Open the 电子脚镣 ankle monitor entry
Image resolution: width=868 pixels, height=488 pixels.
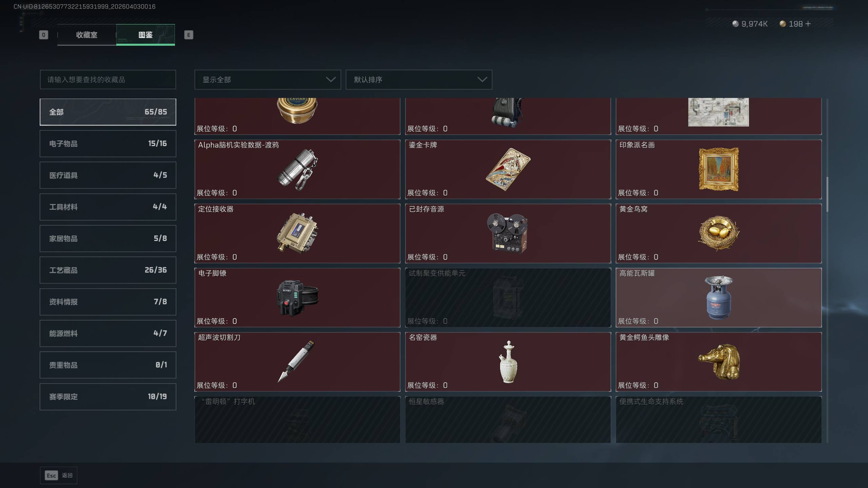point(297,297)
